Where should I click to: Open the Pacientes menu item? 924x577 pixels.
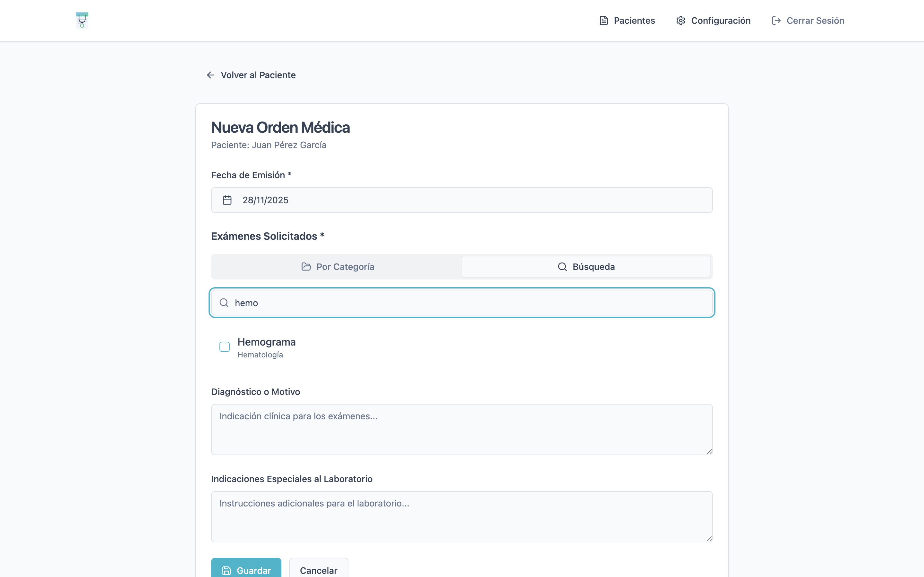(x=634, y=21)
